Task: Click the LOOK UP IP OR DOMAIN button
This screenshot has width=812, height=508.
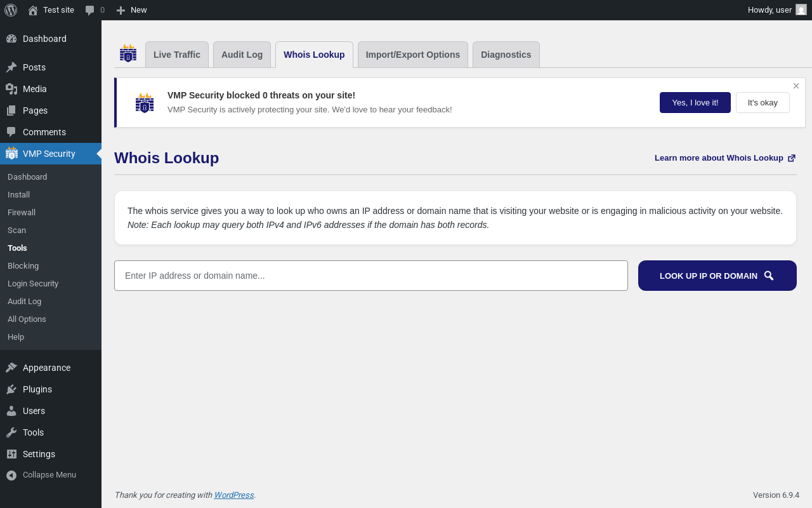Action: point(717,276)
